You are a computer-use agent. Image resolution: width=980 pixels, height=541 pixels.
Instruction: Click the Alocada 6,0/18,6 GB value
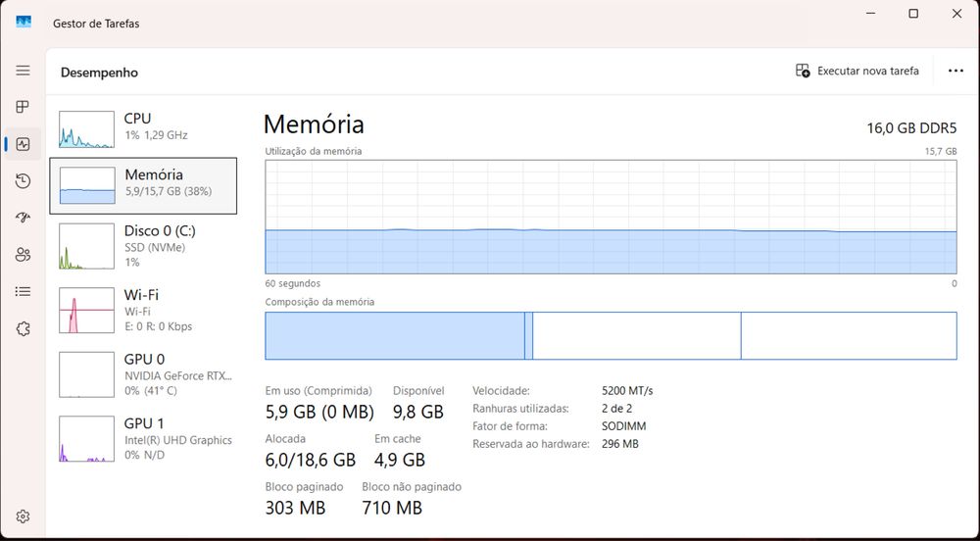[x=310, y=460]
